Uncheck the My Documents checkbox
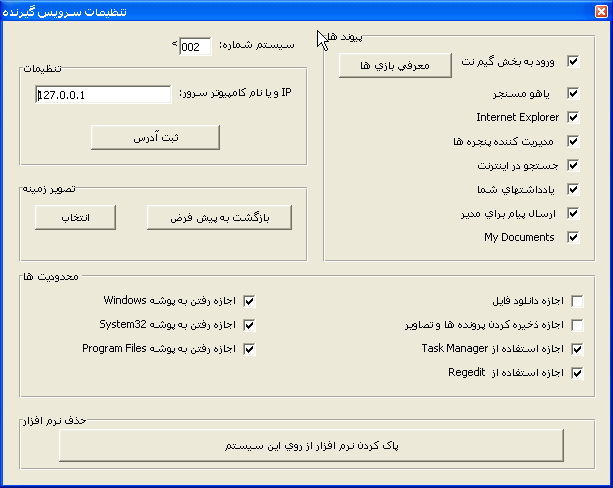The image size is (613, 488). pos(573,237)
